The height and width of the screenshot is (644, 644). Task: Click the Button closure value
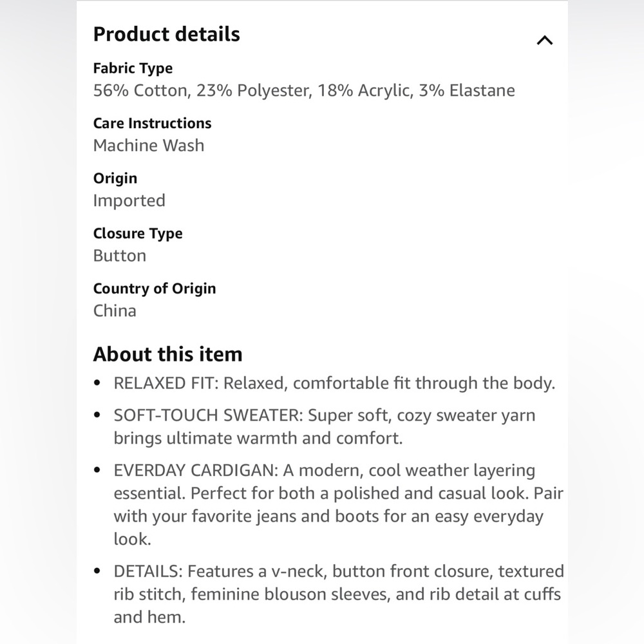(120, 256)
